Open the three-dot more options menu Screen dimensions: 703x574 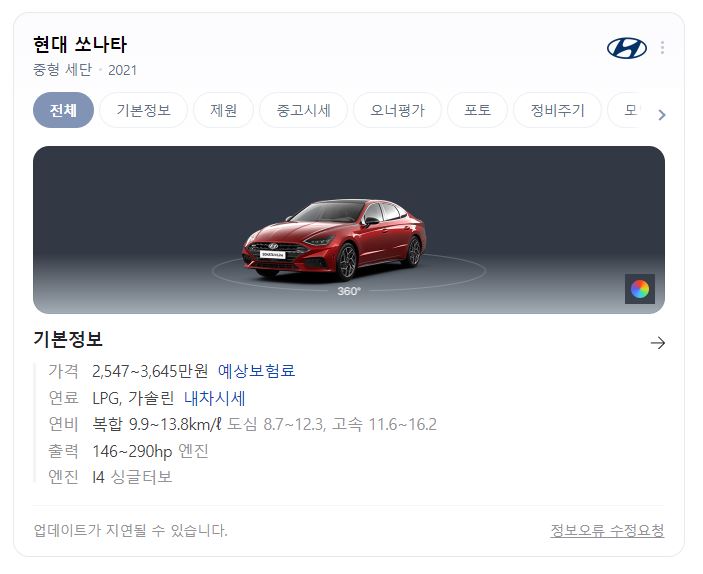662,48
